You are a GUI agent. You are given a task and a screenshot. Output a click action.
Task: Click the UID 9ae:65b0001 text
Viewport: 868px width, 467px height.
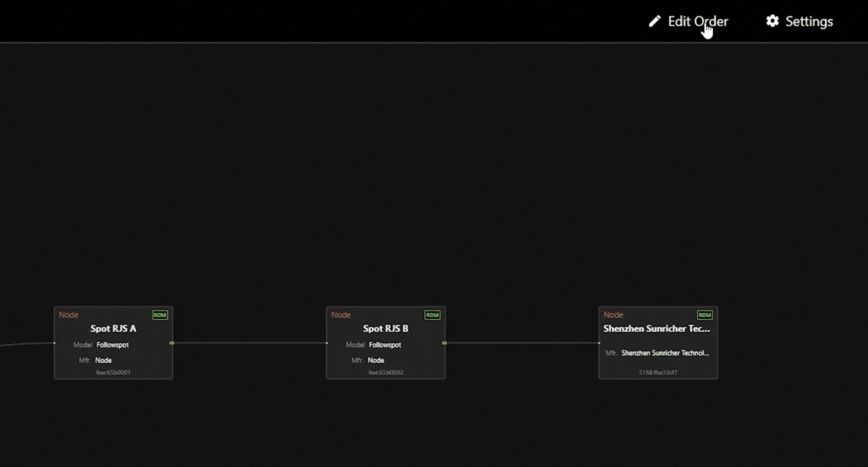pos(113,372)
